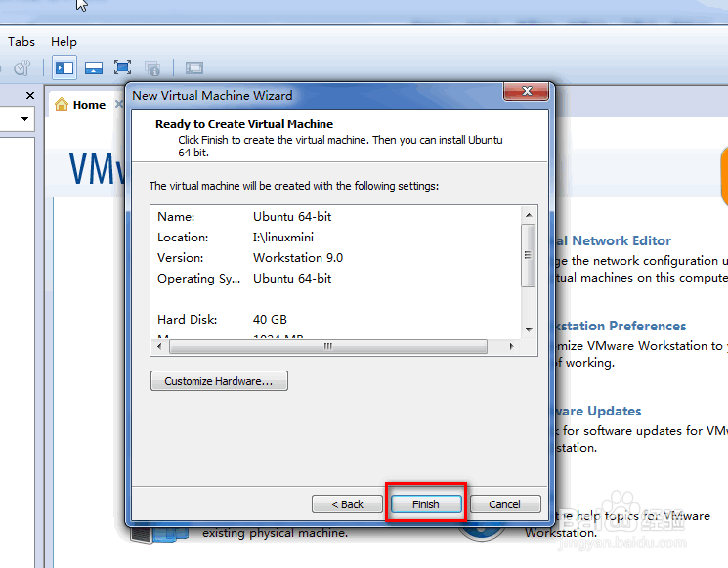Toggle the thumbnail bar icon
The height and width of the screenshot is (568, 728).
coord(94,67)
